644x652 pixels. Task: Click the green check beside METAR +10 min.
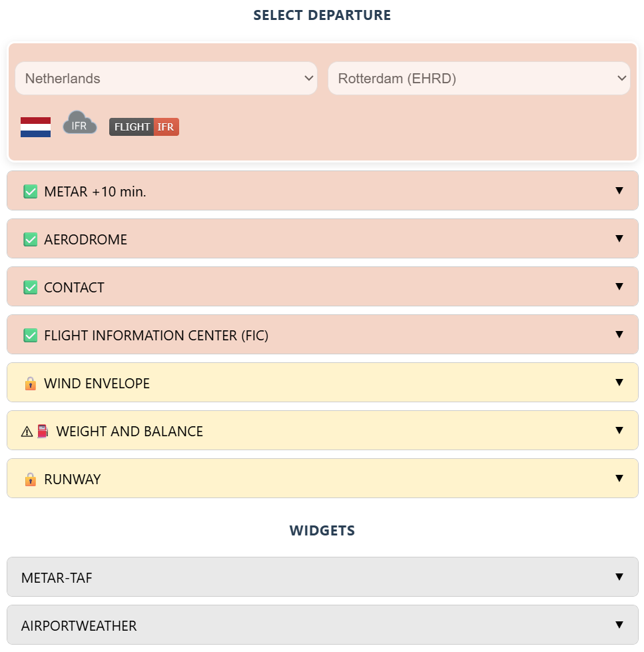(30, 192)
